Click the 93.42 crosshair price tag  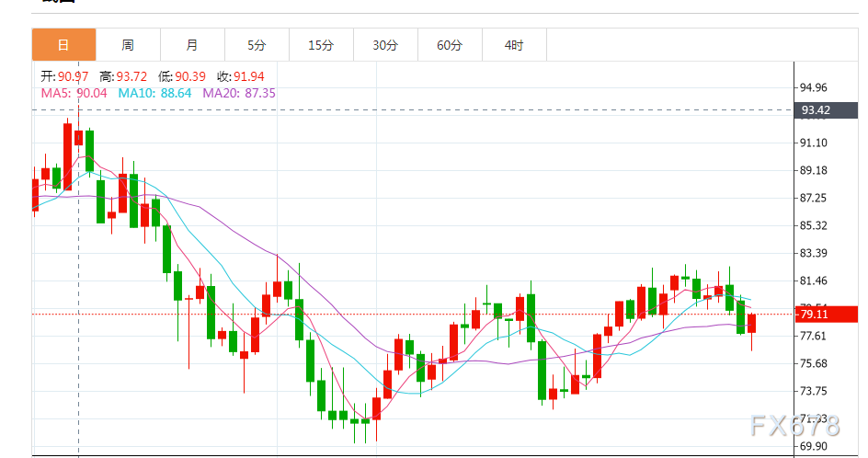(817, 110)
